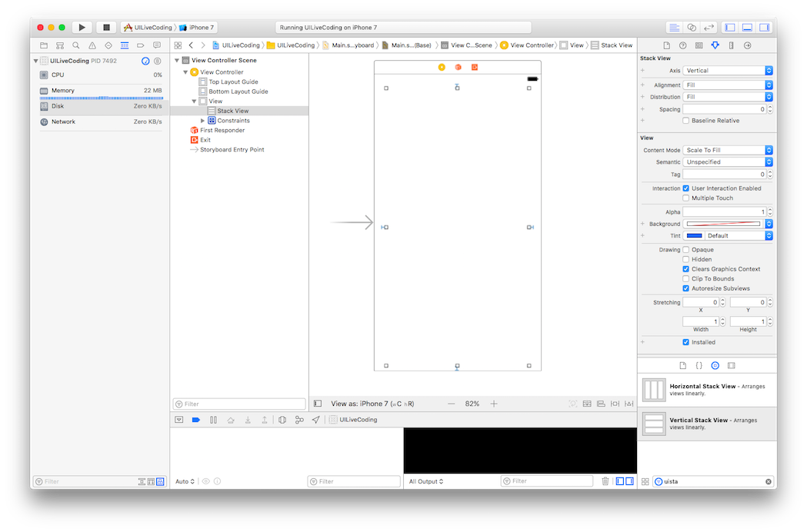This screenshot has width=807, height=532.
Task: Open the Axis dropdown
Action: 728,71
